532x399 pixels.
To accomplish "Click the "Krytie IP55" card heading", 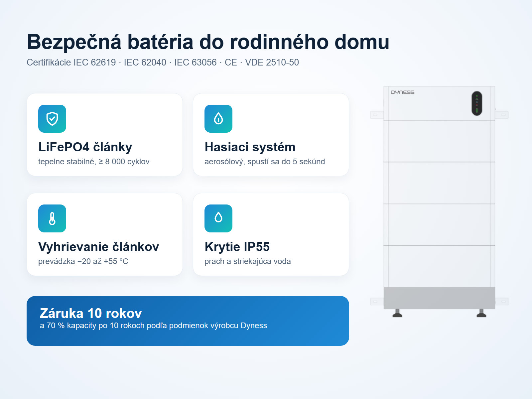I will (x=237, y=247).
